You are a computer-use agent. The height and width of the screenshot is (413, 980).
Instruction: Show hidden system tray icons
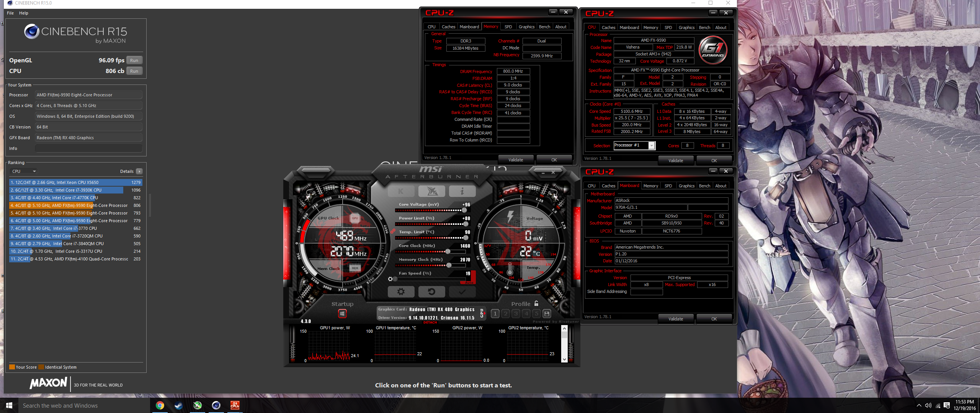pos(919,405)
